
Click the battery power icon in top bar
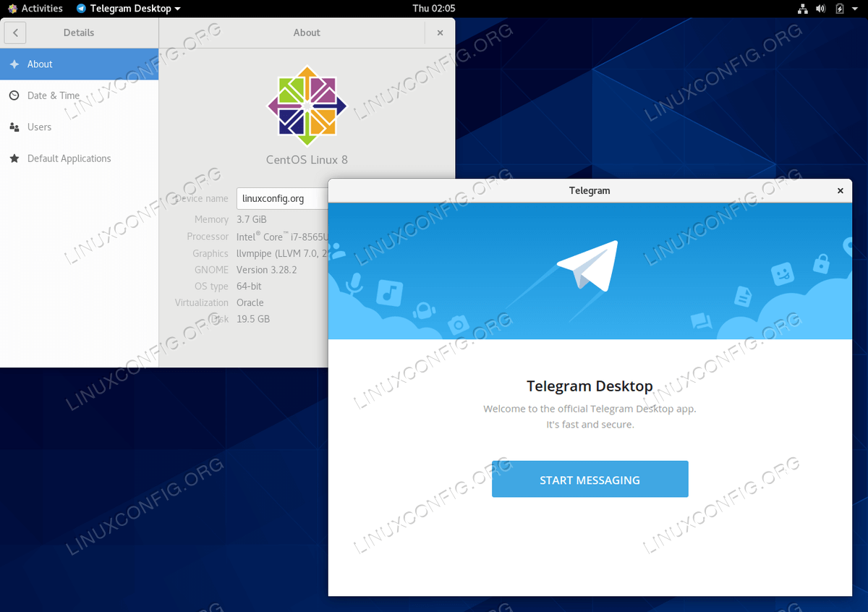(840, 9)
